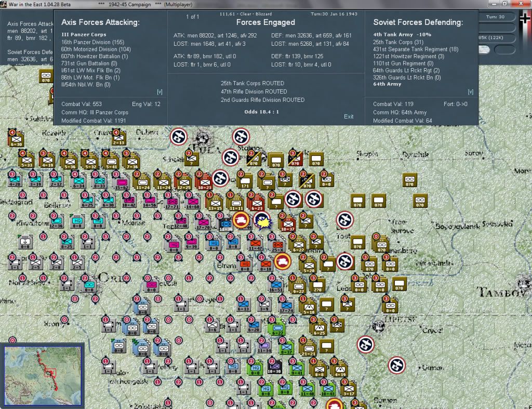Screen dimensions: 532x409
Task: Select the magenta counter labeled 17=71
Action: click(171, 202)
